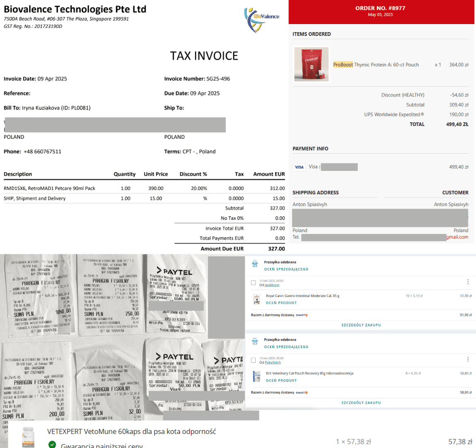Screen dimensions: 476x448
Task: Click the Visa card icon
Action: 299,167
